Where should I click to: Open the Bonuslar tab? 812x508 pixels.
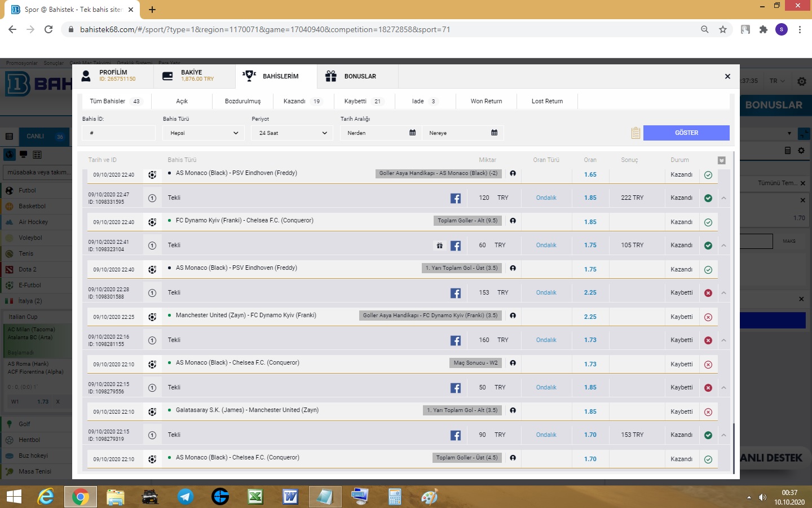coord(358,76)
